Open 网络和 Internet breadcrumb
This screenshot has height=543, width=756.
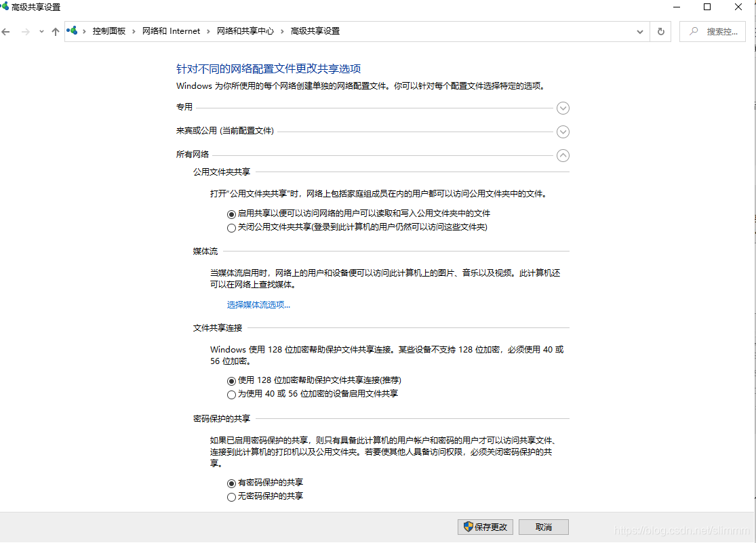coord(171,31)
